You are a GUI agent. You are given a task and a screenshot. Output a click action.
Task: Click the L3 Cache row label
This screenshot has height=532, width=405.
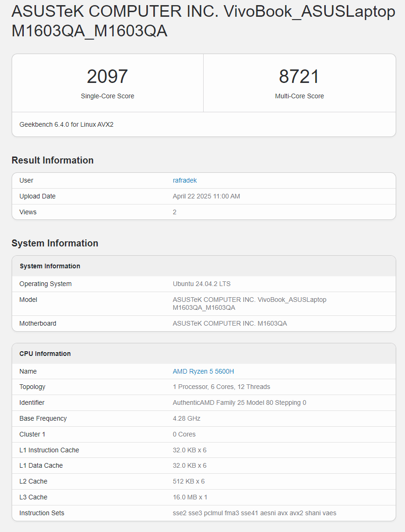pos(33,498)
